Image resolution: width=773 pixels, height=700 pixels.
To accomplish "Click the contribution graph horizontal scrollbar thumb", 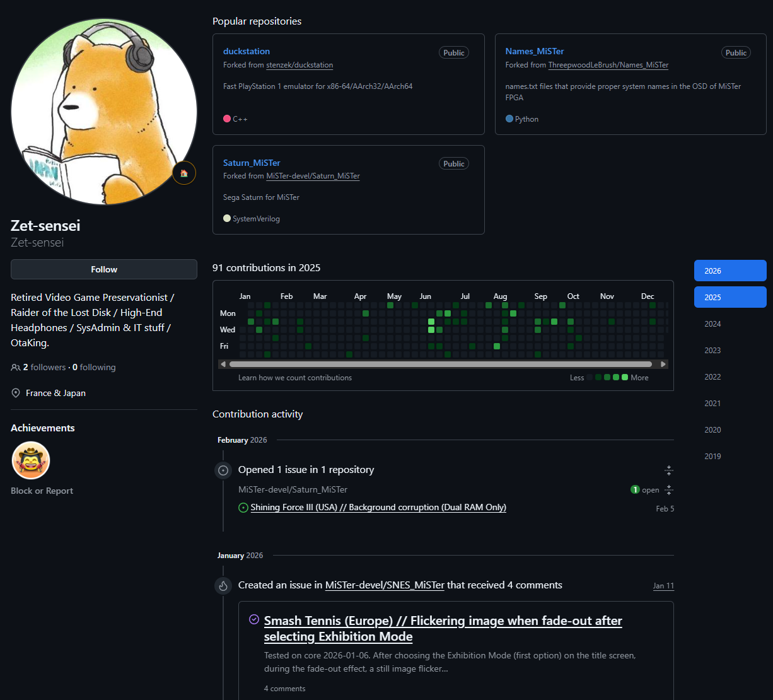I will [440, 364].
